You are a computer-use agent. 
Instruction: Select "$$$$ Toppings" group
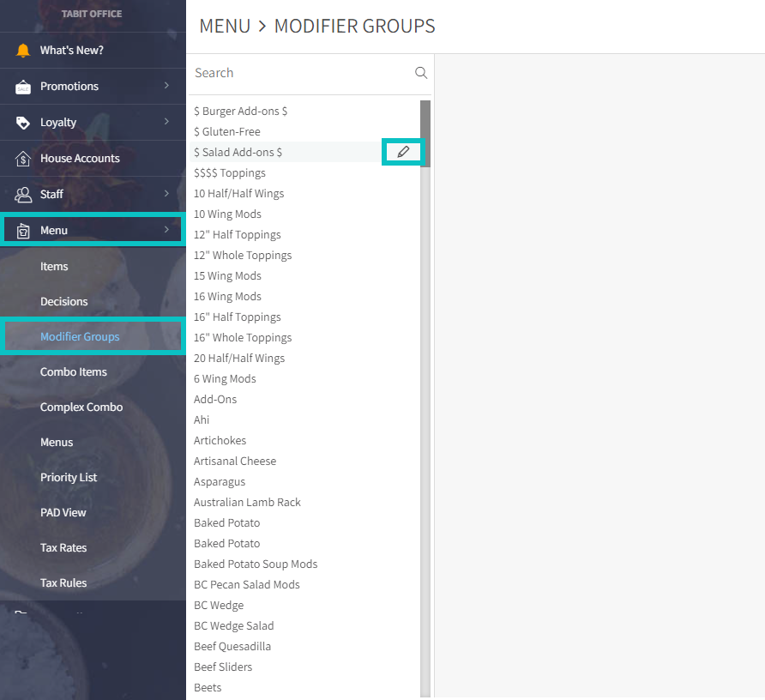pos(230,172)
